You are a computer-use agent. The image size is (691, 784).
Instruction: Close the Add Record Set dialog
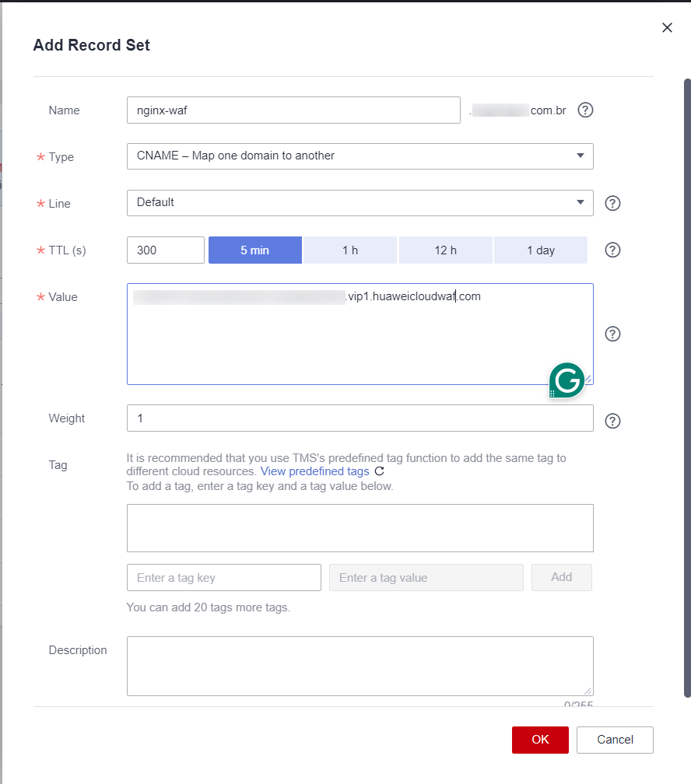click(667, 28)
